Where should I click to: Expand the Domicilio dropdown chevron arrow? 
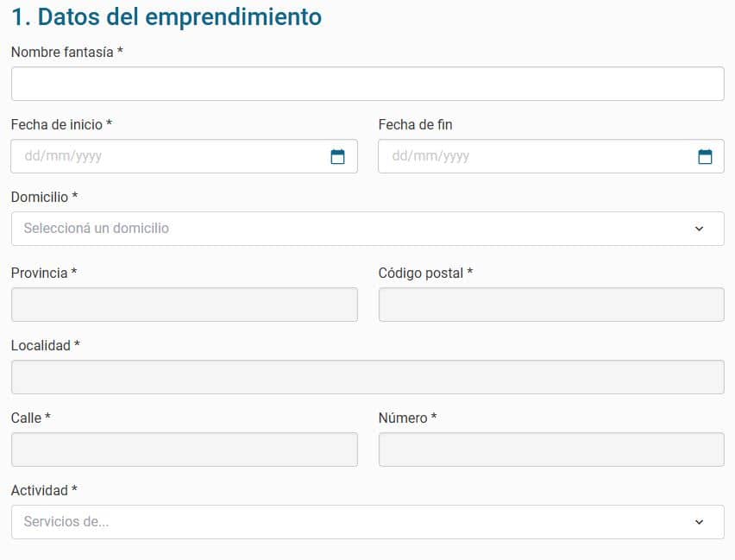click(699, 229)
